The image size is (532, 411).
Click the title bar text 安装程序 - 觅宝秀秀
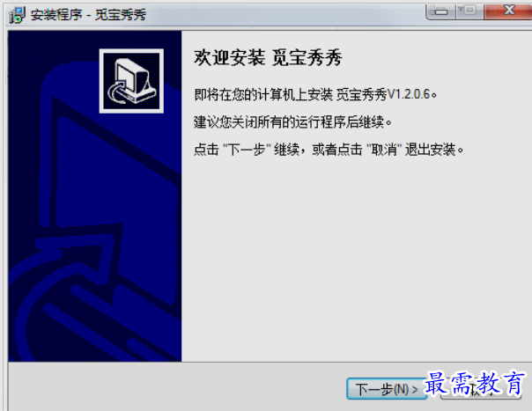[88, 15]
